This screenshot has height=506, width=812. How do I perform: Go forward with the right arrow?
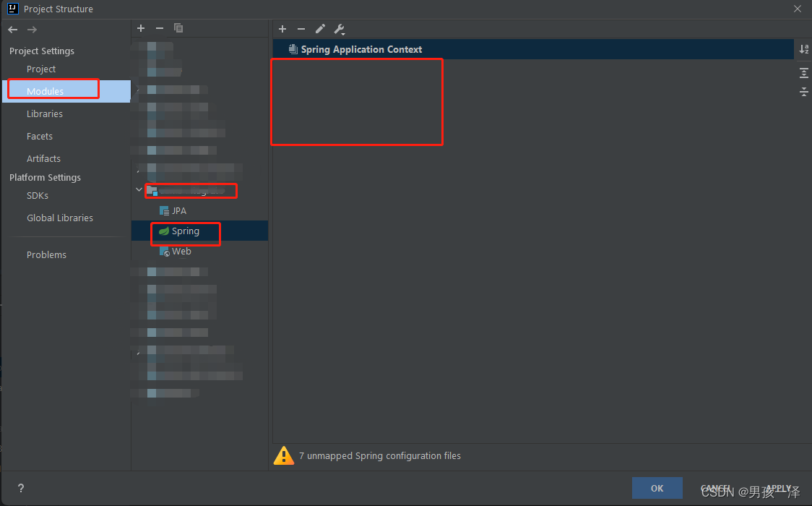coord(32,30)
